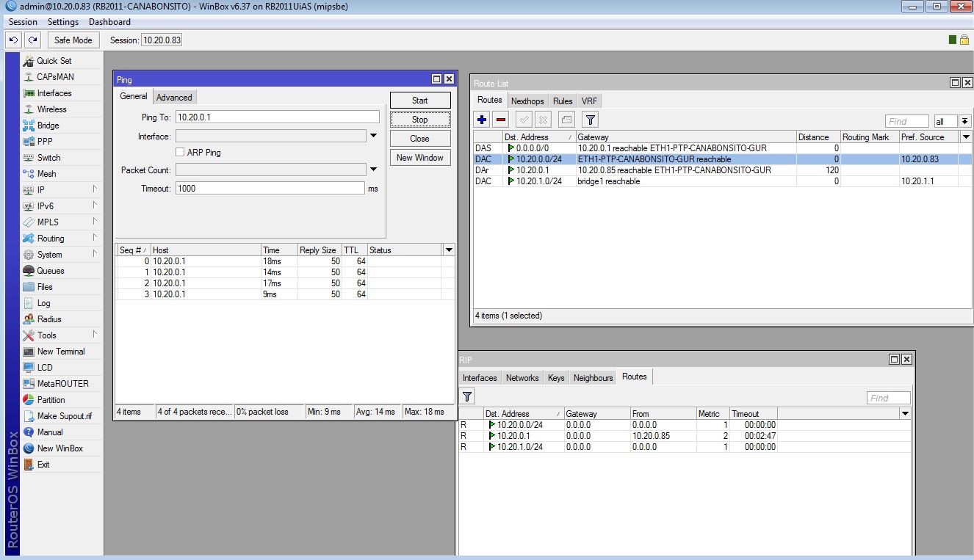This screenshot has width=974, height=560.
Task: Remove the selected route using the minus icon
Action: pyautogui.click(x=500, y=119)
